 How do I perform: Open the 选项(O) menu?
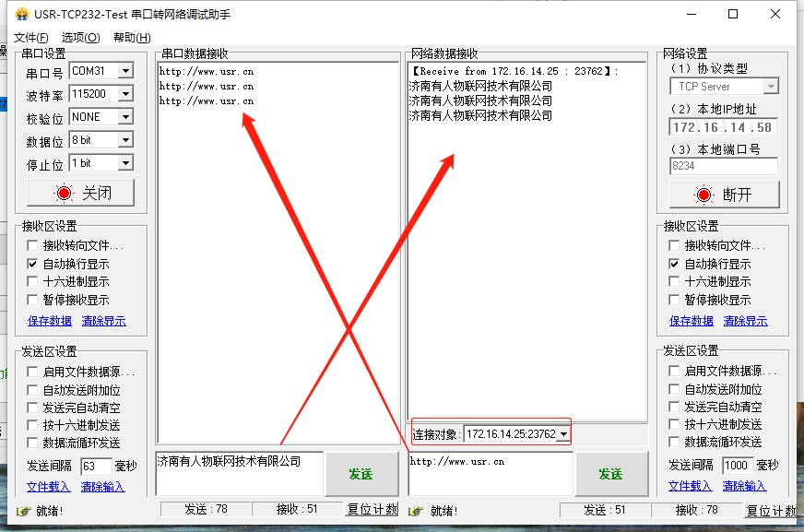click(x=80, y=38)
